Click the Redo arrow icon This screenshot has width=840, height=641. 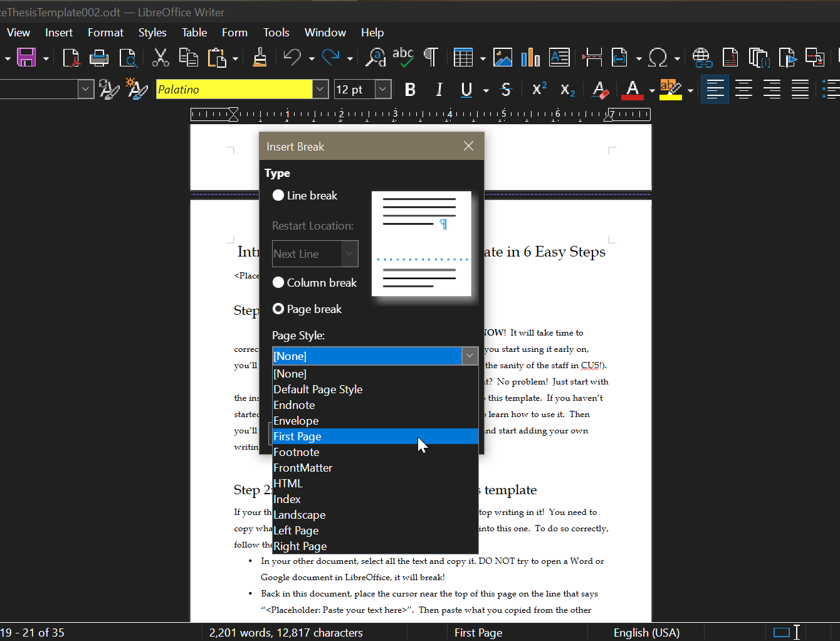[330, 58]
